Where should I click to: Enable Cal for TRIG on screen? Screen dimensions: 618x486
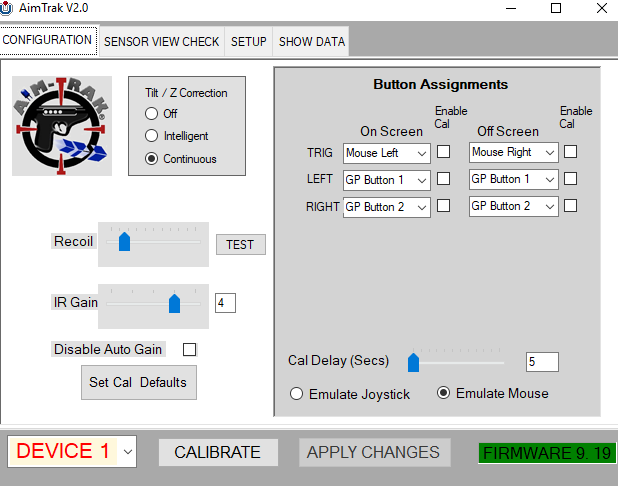(x=443, y=152)
